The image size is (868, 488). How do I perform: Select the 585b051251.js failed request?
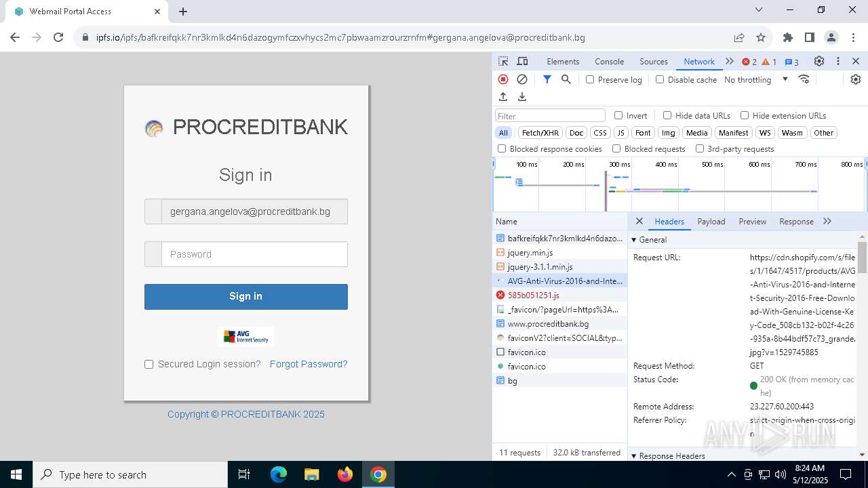click(560, 295)
